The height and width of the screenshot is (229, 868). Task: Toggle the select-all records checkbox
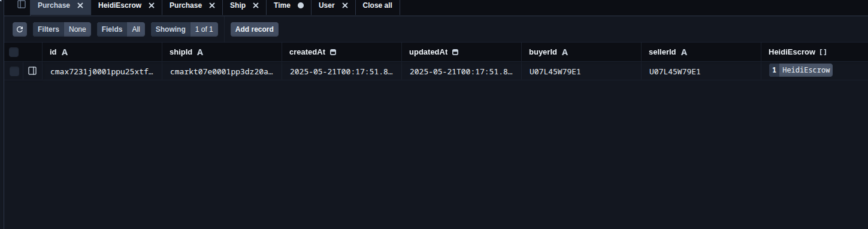[14, 52]
